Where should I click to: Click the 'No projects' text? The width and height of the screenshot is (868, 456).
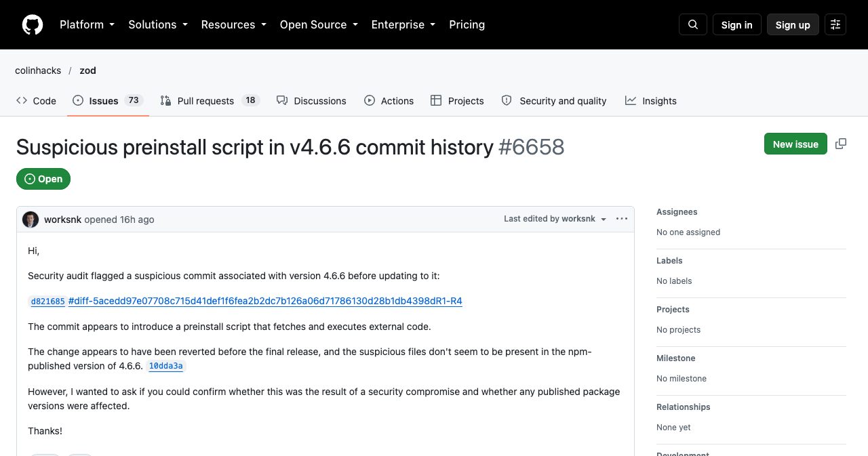coord(678,330)
